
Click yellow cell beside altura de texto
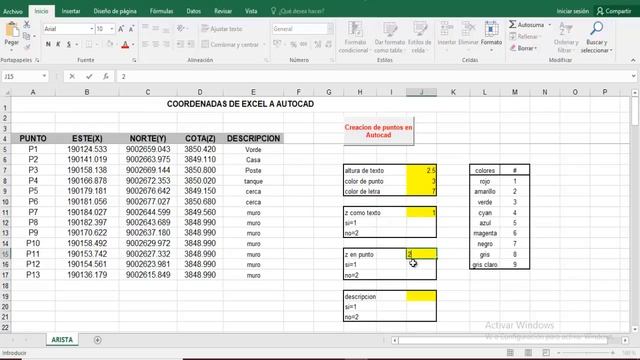click(x=421, y=170)
